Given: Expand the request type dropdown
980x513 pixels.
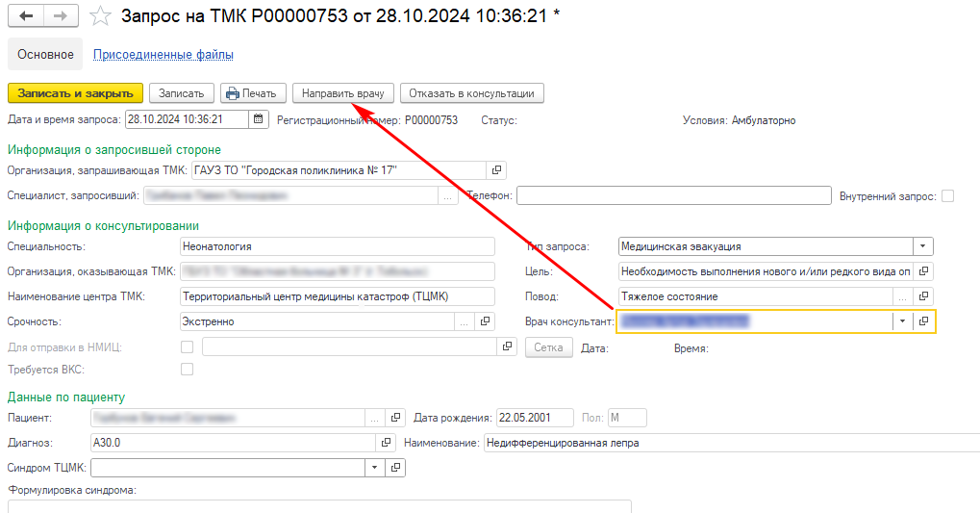Looking at the screenshot, I should [x=923, y=246].
